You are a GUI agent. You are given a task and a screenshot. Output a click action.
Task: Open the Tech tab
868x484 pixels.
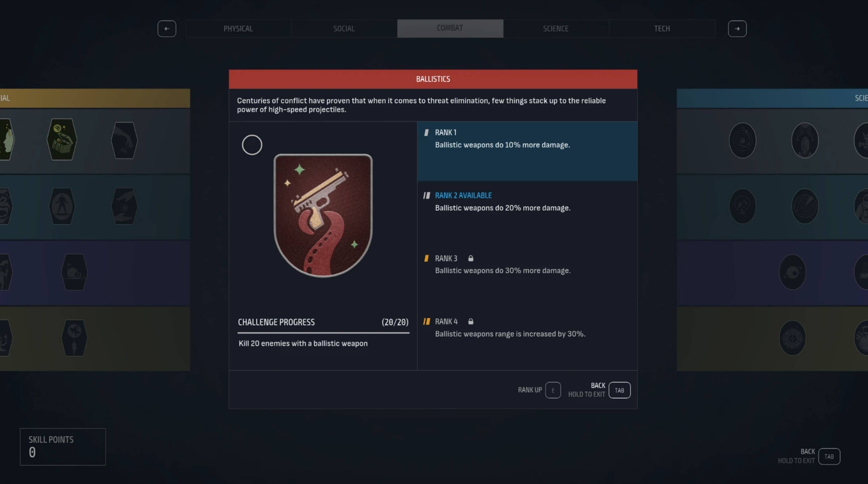click(x=662, y=29)
